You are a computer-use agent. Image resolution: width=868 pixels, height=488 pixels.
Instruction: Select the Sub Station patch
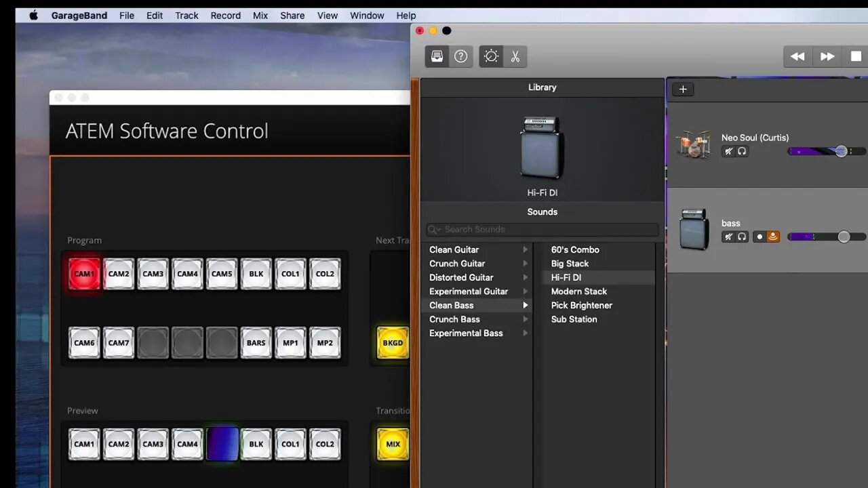574,319
